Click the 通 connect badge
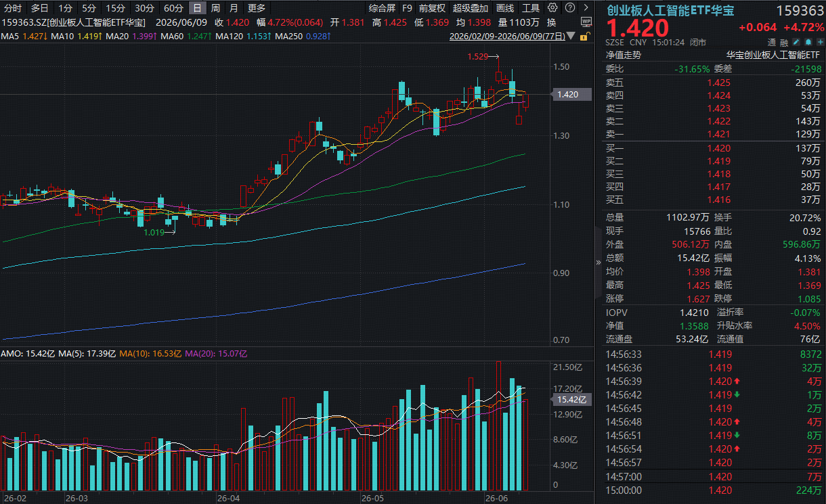 tap(773, 42)
